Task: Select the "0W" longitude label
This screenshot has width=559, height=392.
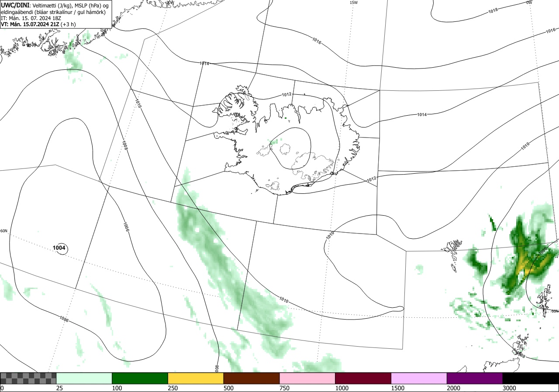Action: 529,2
